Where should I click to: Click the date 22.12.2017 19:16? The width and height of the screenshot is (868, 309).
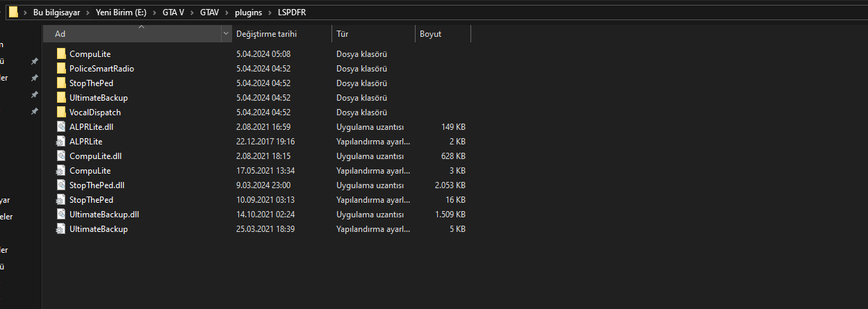[265, 141]
